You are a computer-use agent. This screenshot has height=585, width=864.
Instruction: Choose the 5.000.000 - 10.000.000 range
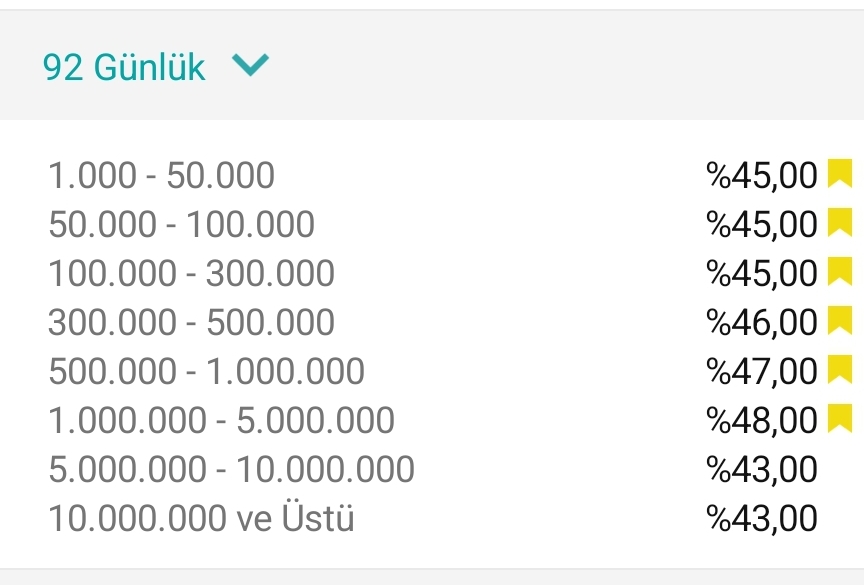(231, 470)
